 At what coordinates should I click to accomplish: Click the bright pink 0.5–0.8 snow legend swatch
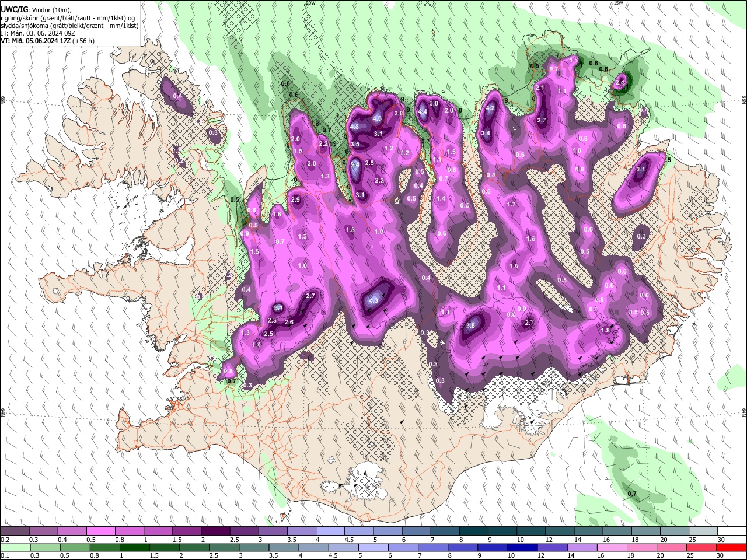(x=100, y=531)
